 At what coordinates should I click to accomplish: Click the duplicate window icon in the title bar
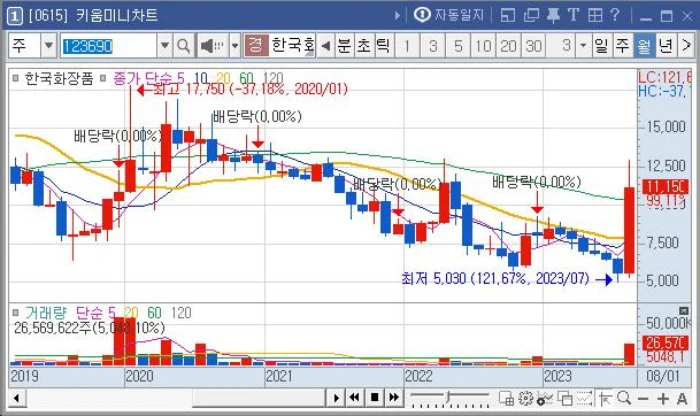click(531, 16)
